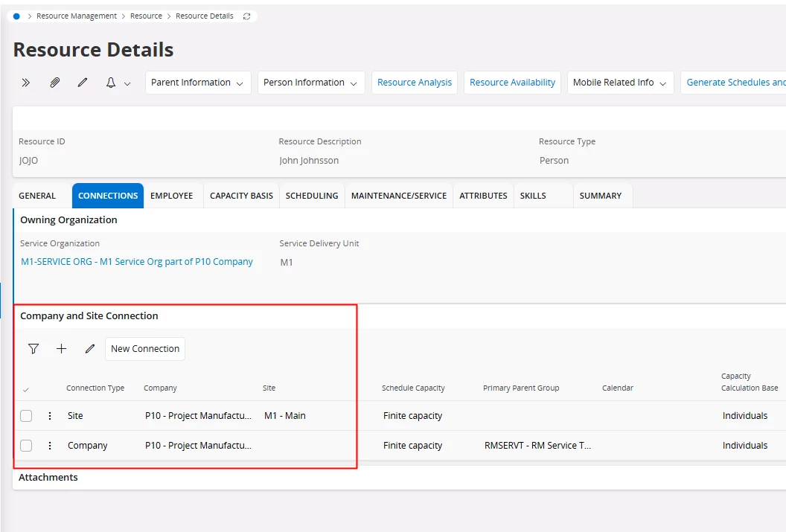Sort by Schedule Capacity column header

tap(413, 388)
